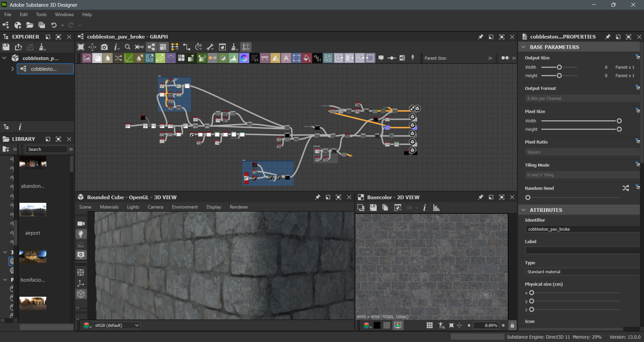Open the Explorer clean broom menu

point(42,47)
